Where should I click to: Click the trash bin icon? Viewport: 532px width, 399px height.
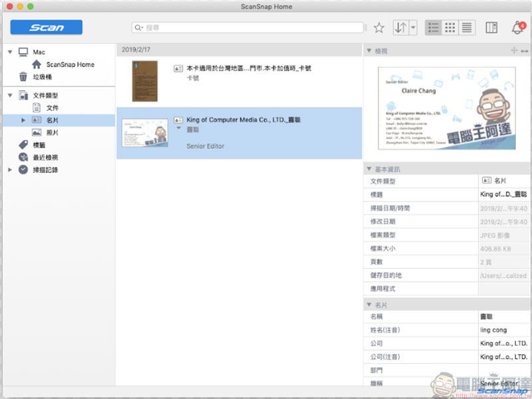pyautogui.click(x=23, y=76)
